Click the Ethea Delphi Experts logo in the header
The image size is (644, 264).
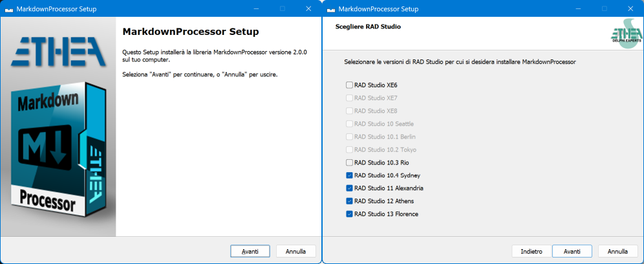point(627,33)
